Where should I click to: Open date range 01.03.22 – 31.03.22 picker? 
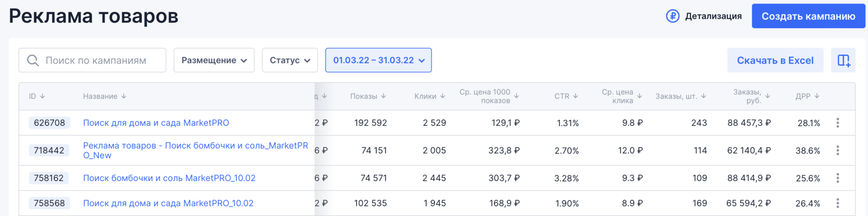(378, 60)
